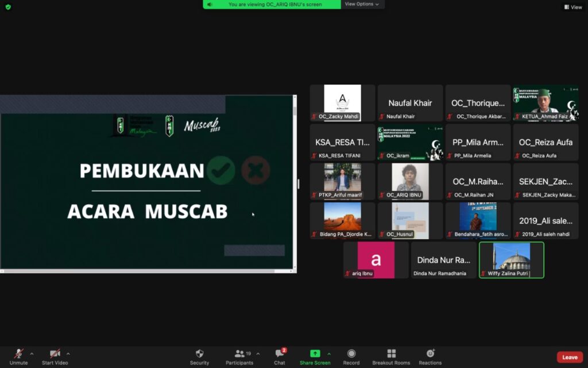Select OC_M.Raihan JN participant tile
This screenshot has width=588, height=368.
(x=478, y=181)
